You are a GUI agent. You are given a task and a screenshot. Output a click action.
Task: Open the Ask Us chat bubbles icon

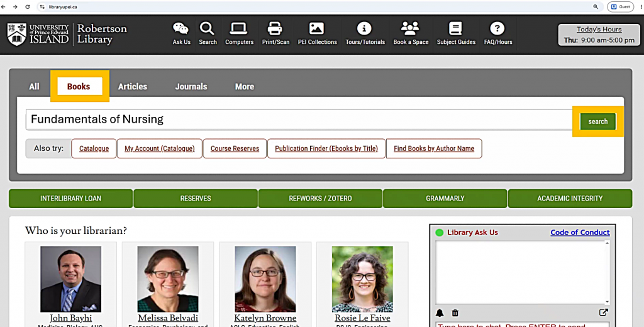[180, 28]
